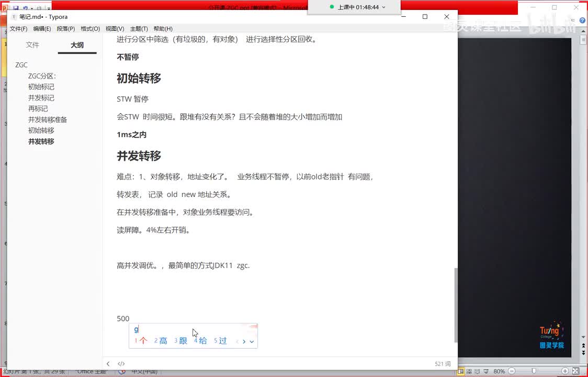588x377 pixels.
Task: Open the 主题(T) menu
Action: (x=139, y=29)
